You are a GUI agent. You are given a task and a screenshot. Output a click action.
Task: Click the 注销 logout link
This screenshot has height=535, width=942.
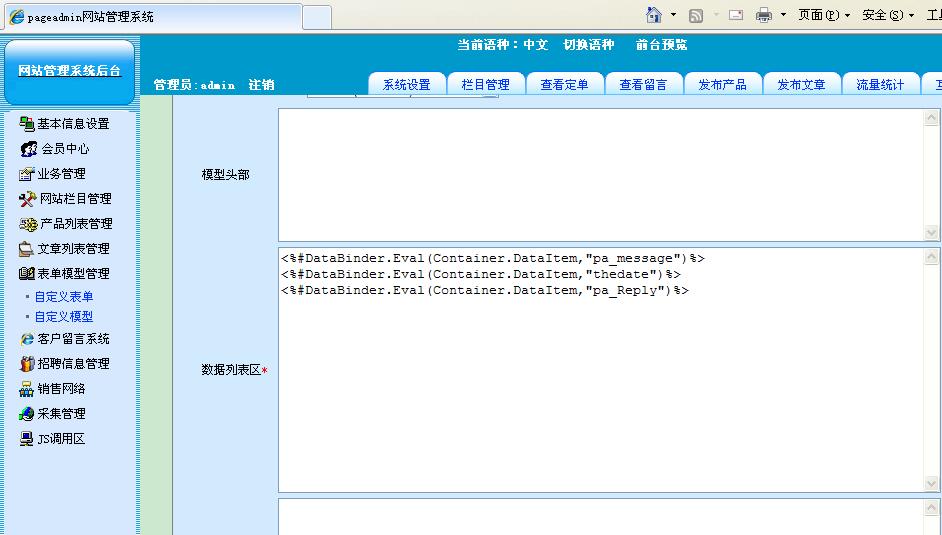[261, 85]
